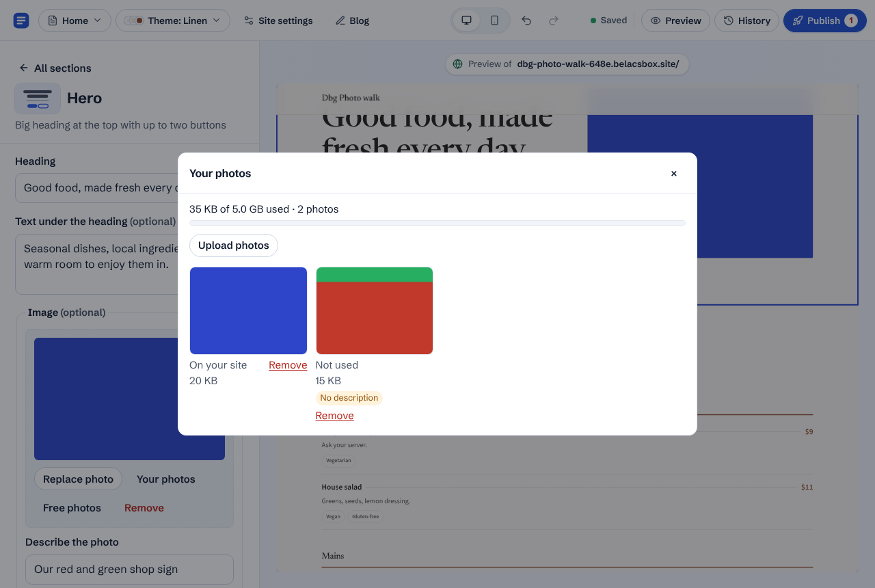Click the storage usage progress bar
This screenshot has height=588, width=875.
tap(437, 223)
